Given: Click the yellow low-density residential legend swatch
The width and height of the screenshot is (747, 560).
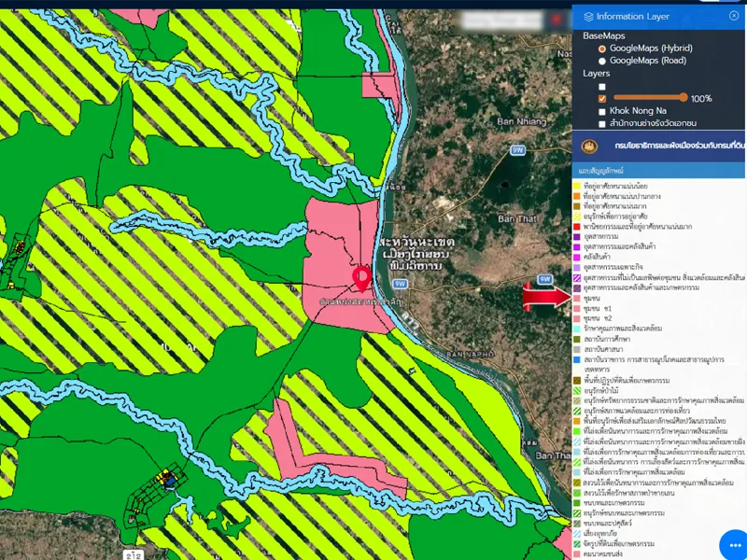Looking at the screenshot, I should point(577,186).
